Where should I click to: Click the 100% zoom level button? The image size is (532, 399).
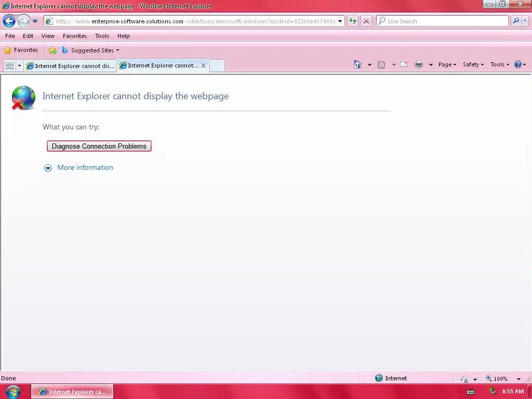click(x=497, y=378)
